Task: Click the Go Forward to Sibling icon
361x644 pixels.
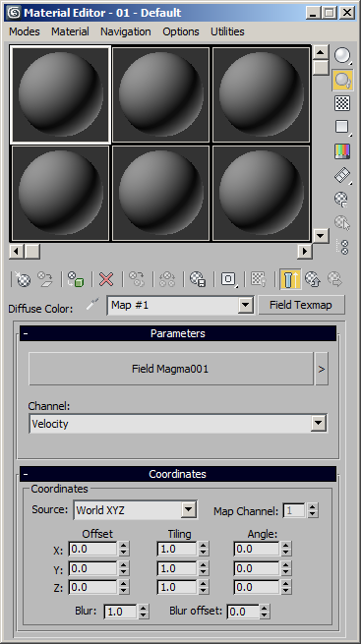Action: [x=335, y=279]
